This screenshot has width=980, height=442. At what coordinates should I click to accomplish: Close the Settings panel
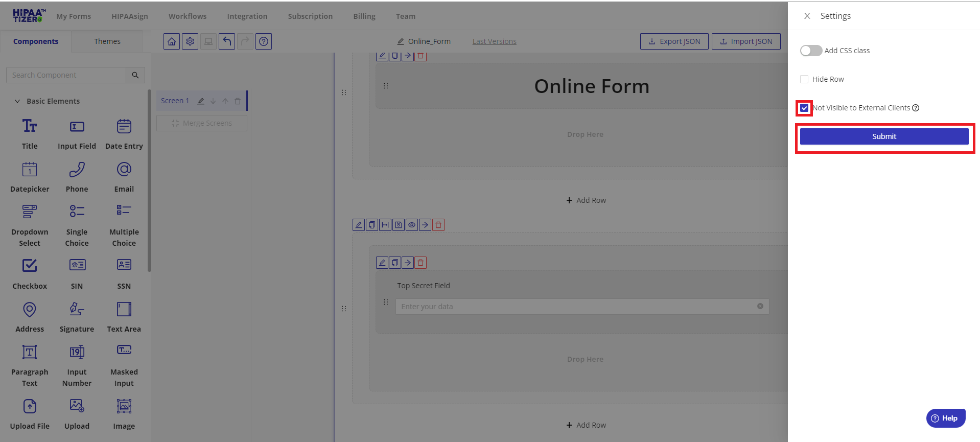point(807,16)
